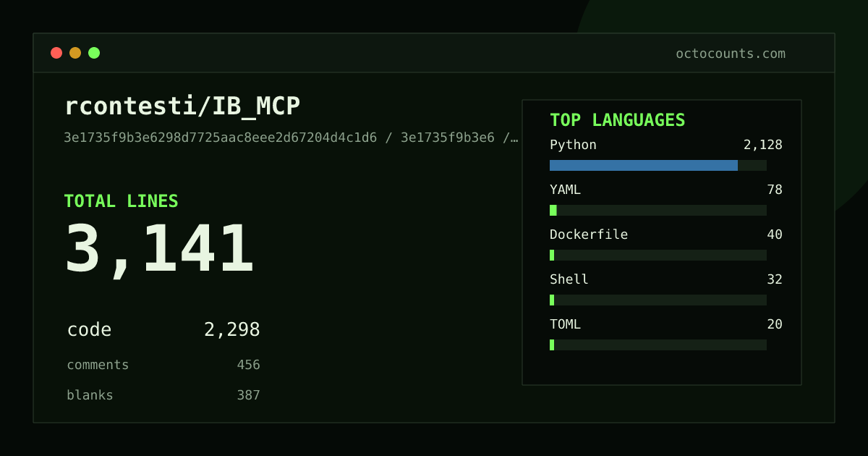Open the octocounts.com link
The height and width of the screenshot is (456, 868).
point(731,54)
